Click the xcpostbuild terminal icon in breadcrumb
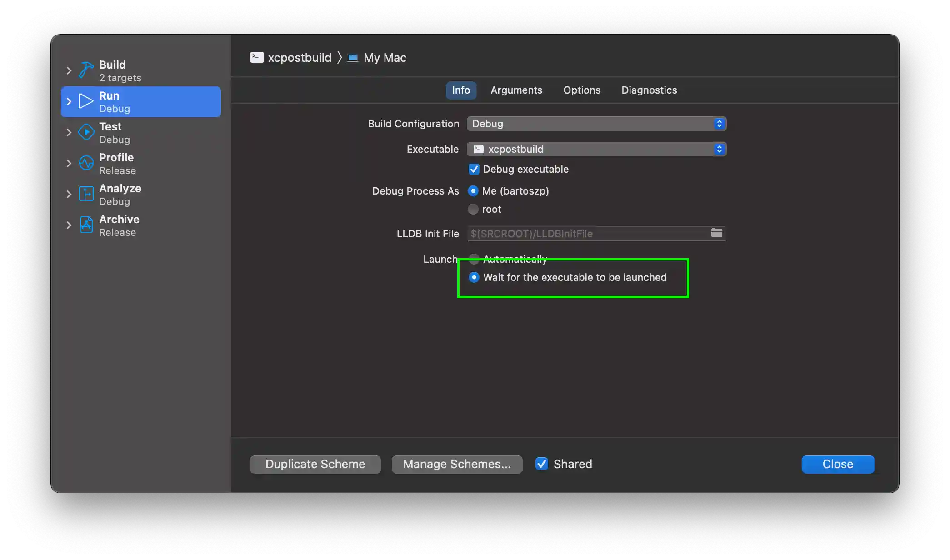Viewport: 950px width, 560px height. coord(257,57)
